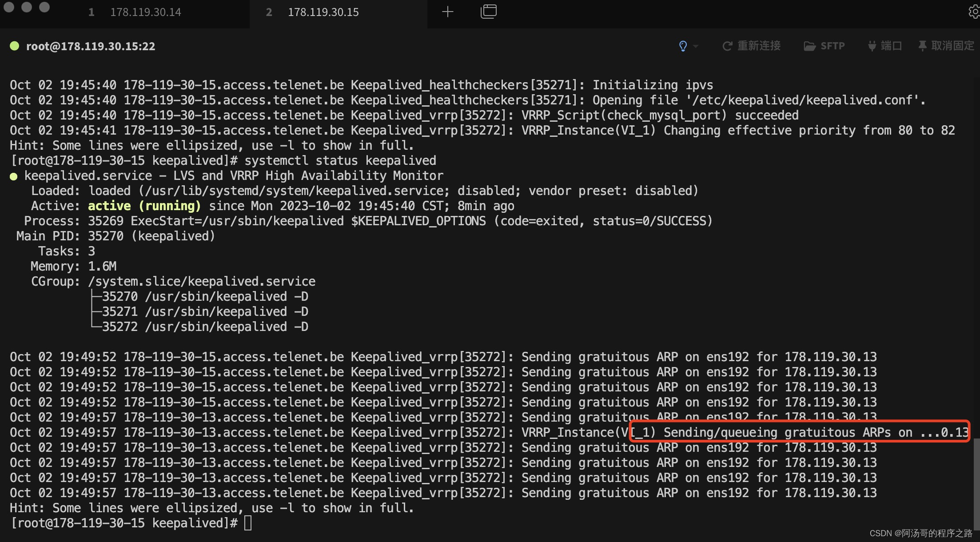Click terminal vertical scrollbar thumb

pyautogui.click(x=976, y=483)
